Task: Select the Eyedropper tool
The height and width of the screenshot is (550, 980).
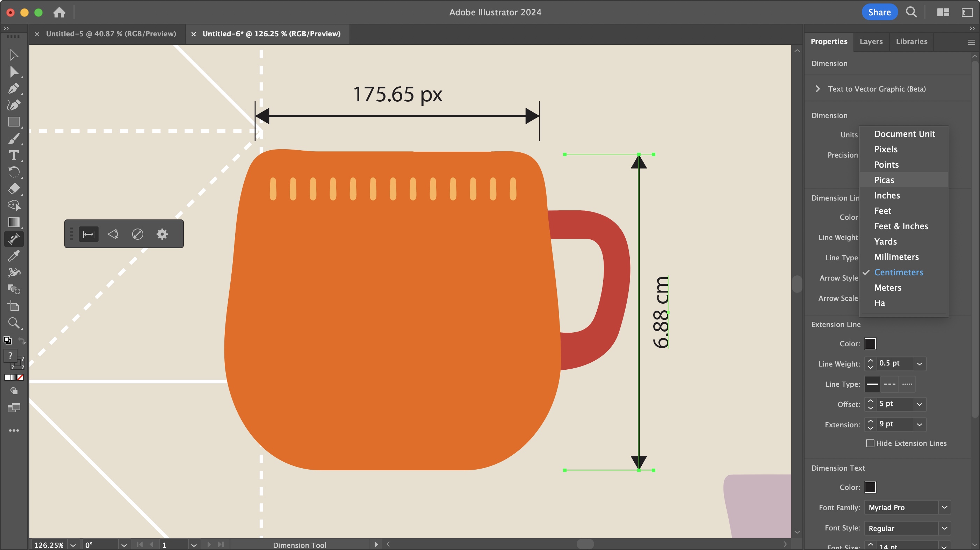Action: click(14, 255)
